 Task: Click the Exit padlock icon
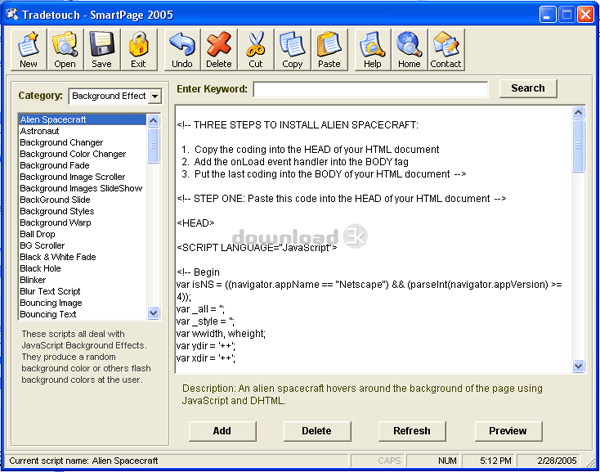click(138, 49)
